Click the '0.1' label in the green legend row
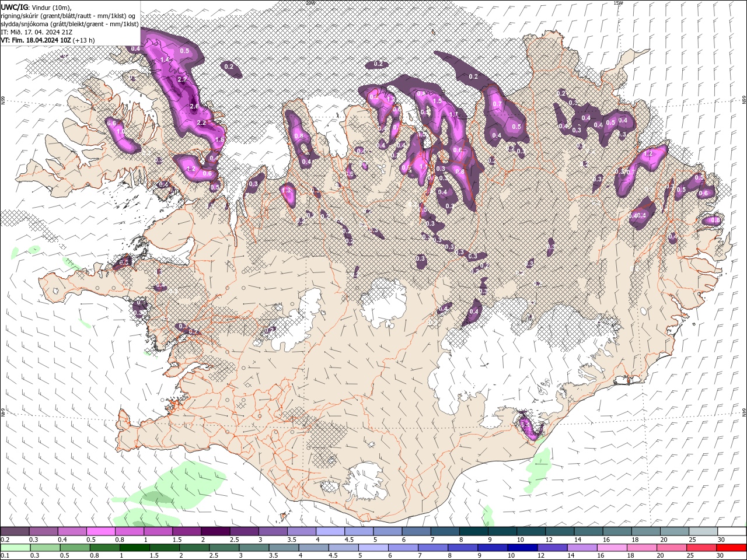 click(x=5, y=556)
